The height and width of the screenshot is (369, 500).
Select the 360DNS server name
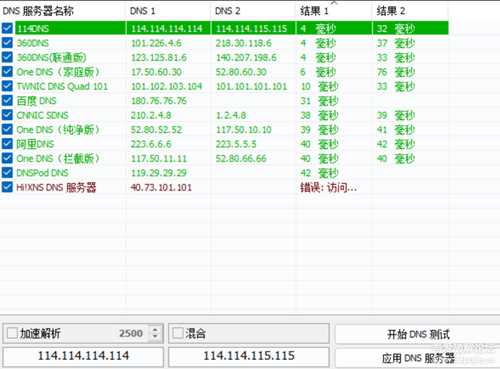click(33, 43)
